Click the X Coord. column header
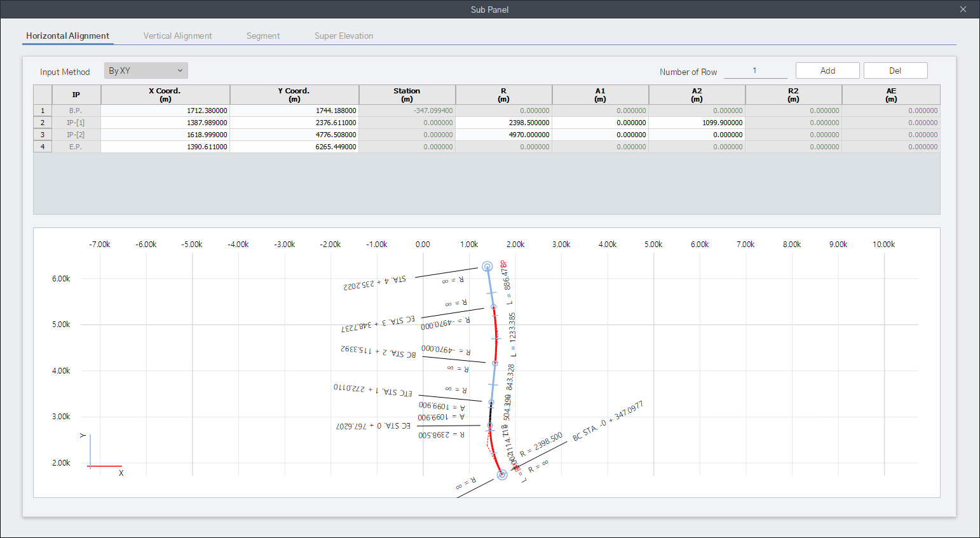Screen dimensions: 980x538 pyautogui.click(x=165, y=95)
